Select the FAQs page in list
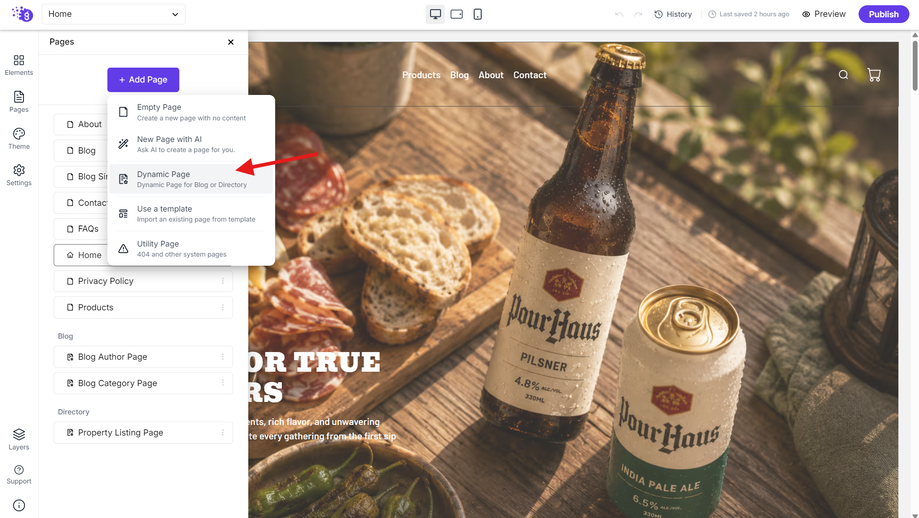 pos(81,229)
